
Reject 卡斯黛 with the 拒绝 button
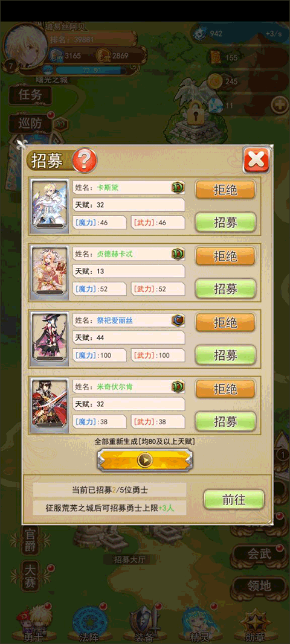tap(225, 190)
